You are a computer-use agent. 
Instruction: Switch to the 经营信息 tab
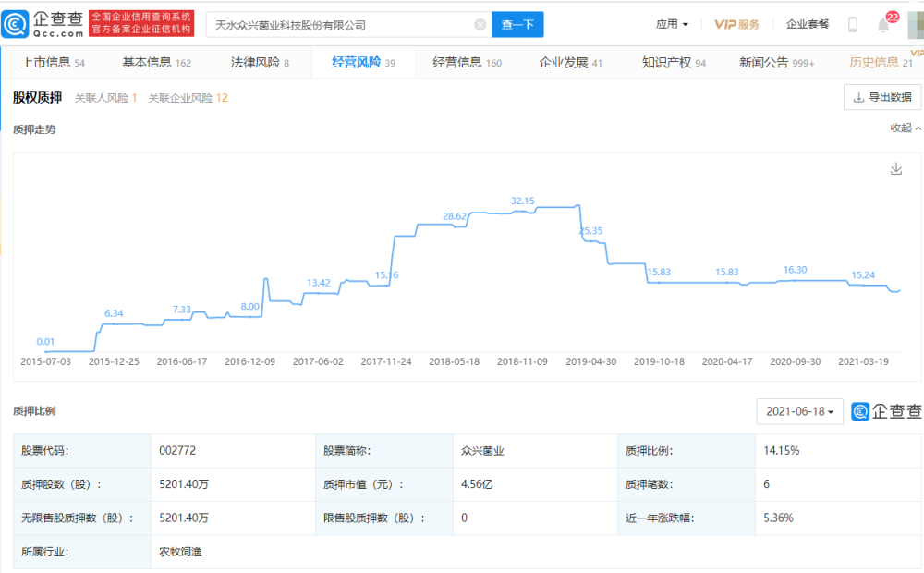467,63
